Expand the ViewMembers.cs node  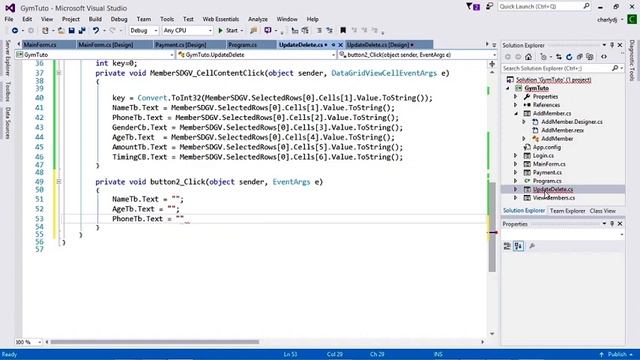[x=516, y=198]
